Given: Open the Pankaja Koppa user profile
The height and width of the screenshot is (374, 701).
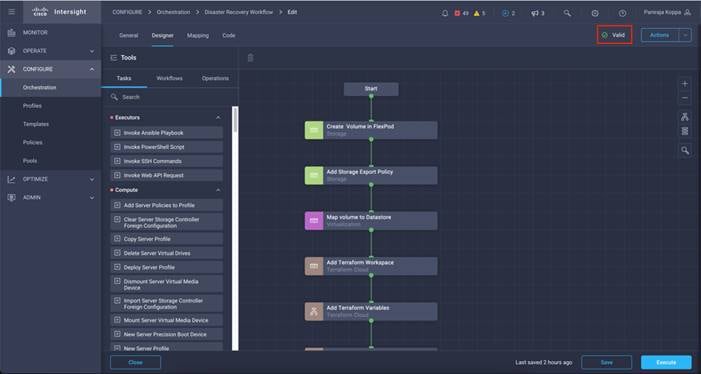Looking at the screenshot, I should point(667,13).
